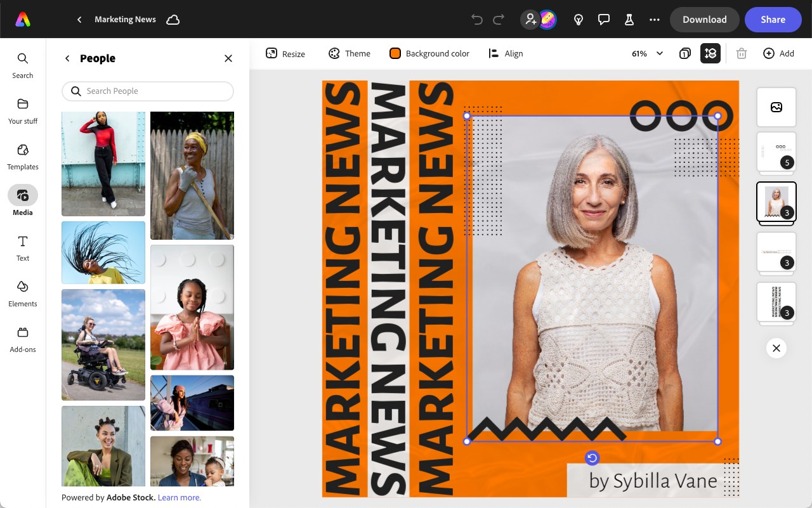Open the comments panel

pyautogui.click(x=603, y=20)
